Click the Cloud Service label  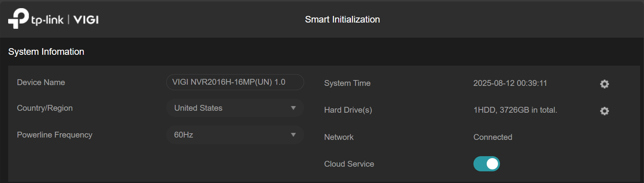click(x=349, y=164)
